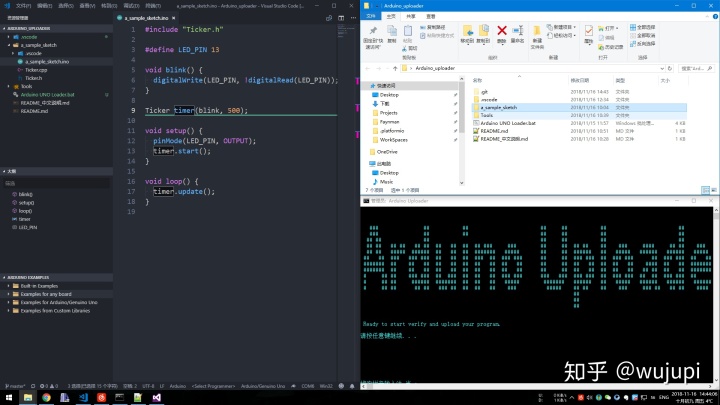This screenshot has width=720, height=405.
Task: Click the refresh button by address bar
Action: tap(669, 68)
